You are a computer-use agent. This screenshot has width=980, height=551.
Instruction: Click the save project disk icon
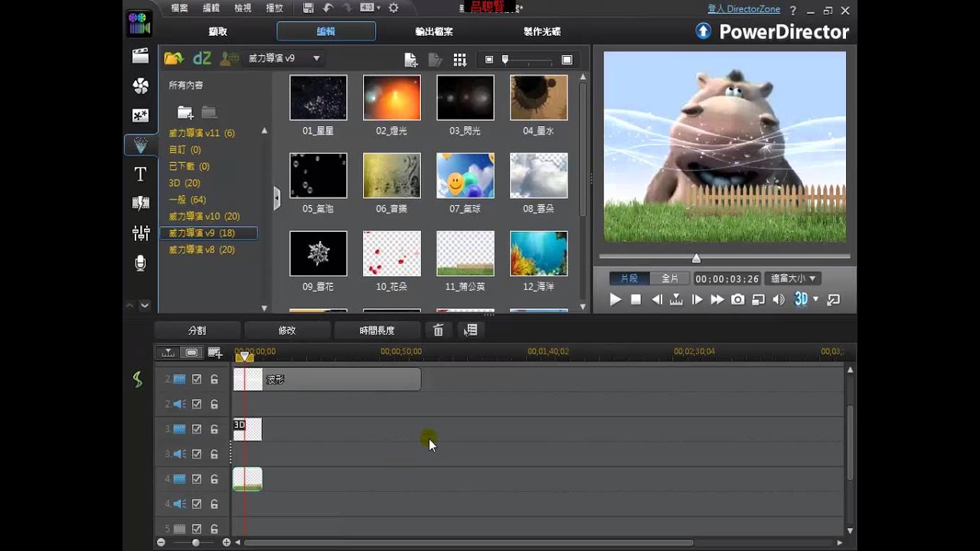point(308,8)
